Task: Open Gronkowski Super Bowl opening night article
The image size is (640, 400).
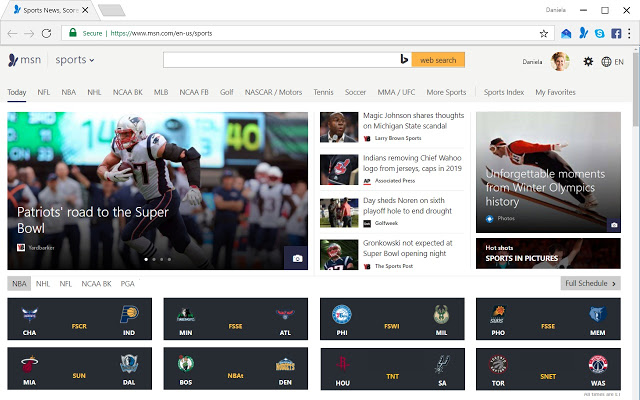Action: (x=408, y=248)
